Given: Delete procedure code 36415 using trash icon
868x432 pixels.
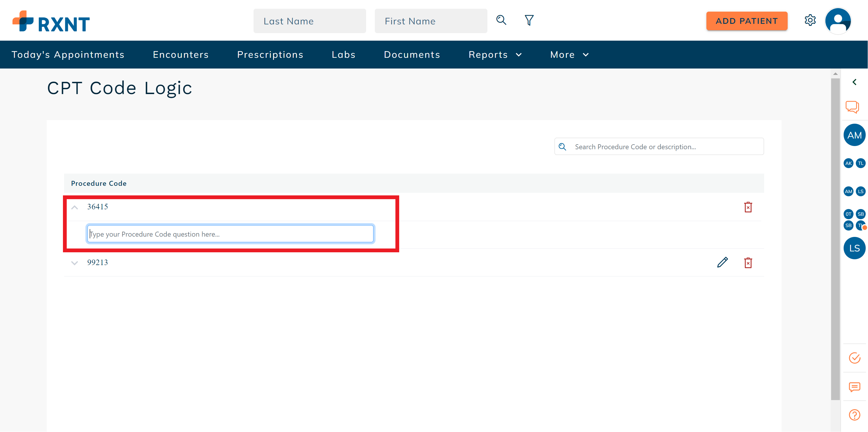Looking at the screenshot, I should coord(748,207).
